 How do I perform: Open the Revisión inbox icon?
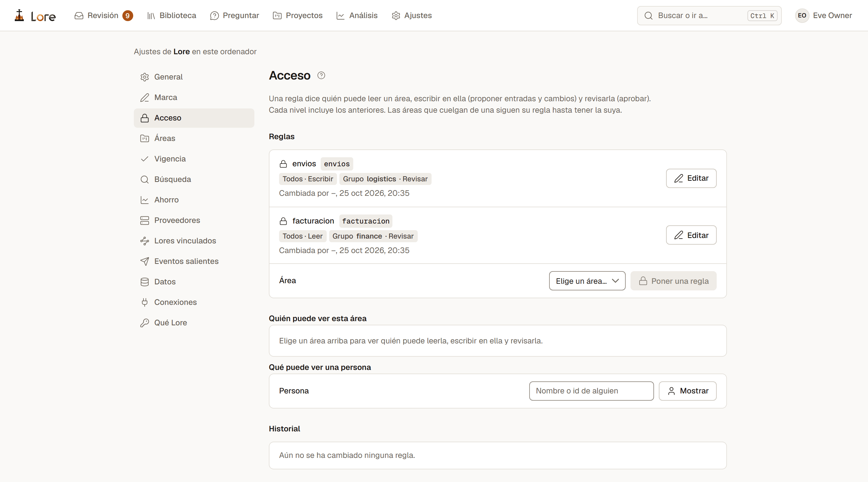(79, 15)
